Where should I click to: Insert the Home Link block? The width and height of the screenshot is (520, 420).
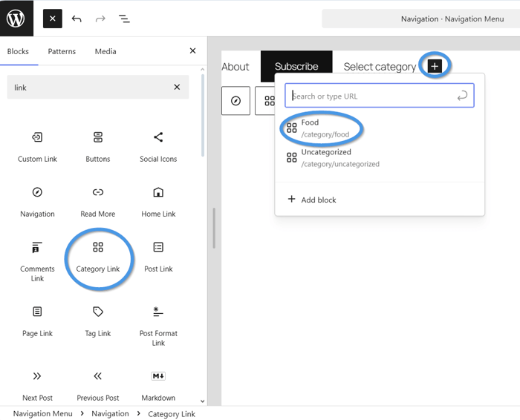[x=158, y=201]
